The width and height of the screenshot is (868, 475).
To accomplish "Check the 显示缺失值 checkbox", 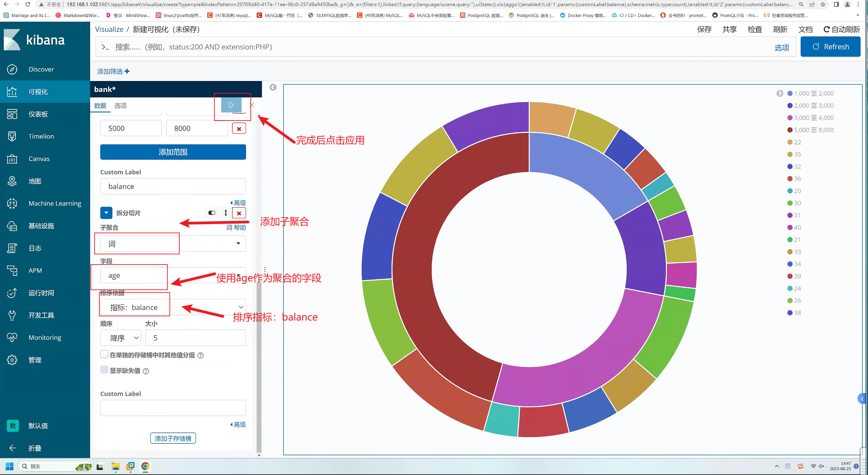I will 104,370.
